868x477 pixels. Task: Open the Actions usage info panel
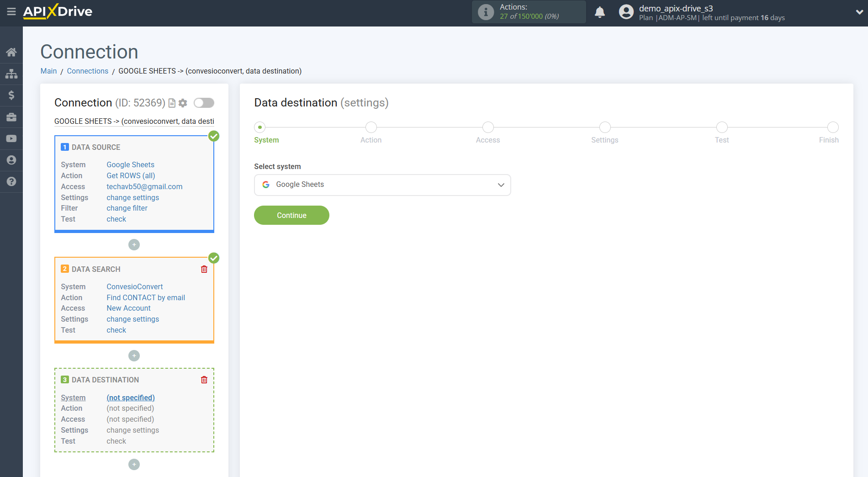pos(529,12)
